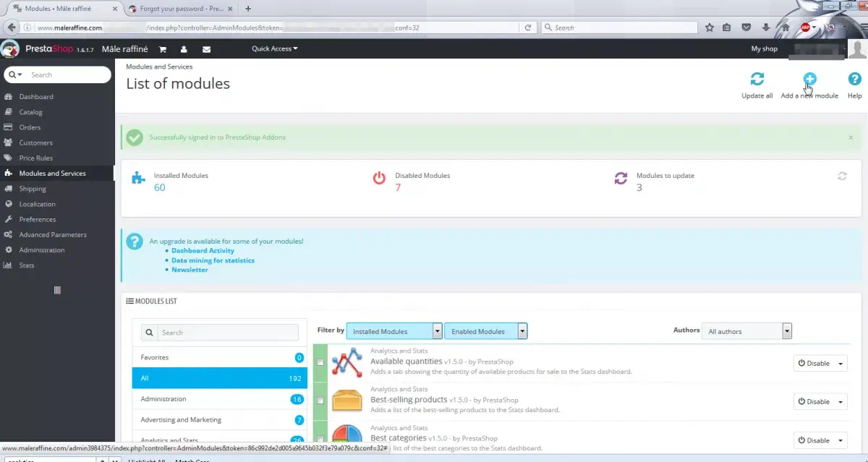The width and height of the screenshot is (868, 462).
Task: Select the Favorites module category
Action: [x=218, y=357]
